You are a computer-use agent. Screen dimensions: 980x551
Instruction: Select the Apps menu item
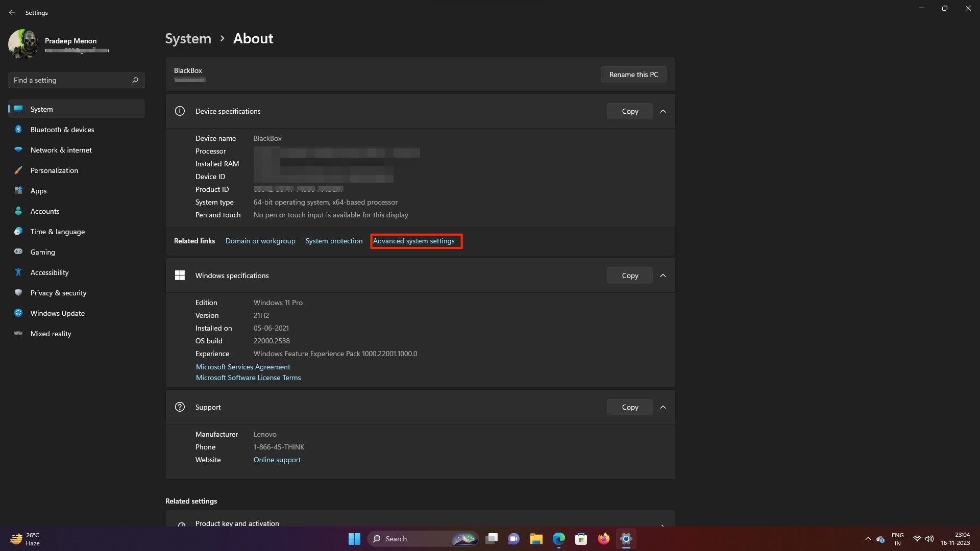coord(38,191)
